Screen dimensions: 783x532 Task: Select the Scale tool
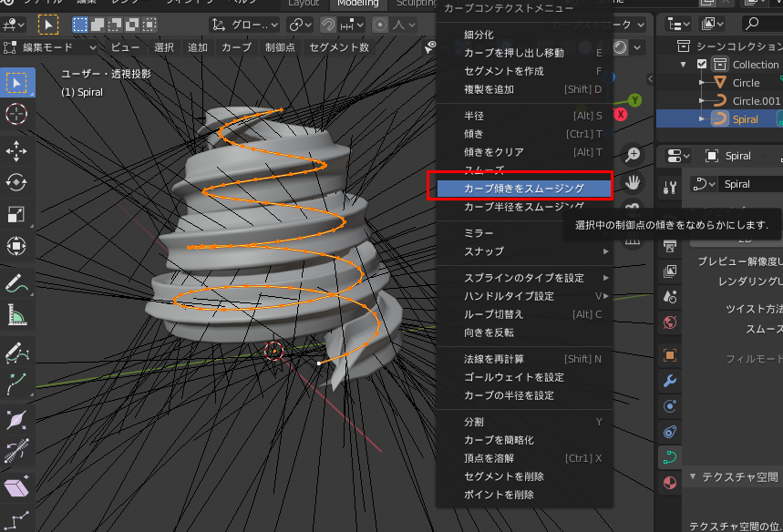[x=16, y=214]
